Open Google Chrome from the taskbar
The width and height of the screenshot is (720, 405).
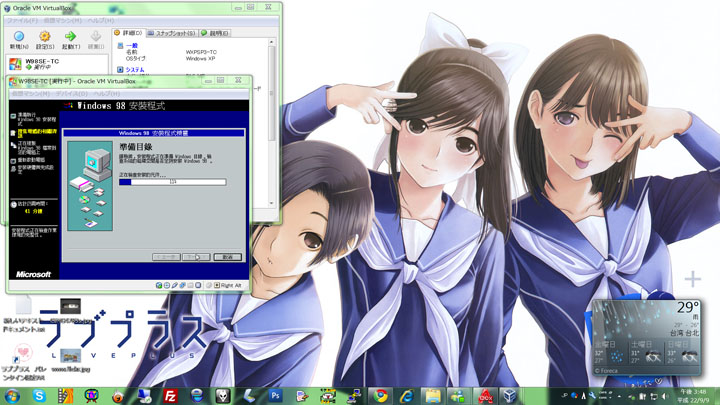click(380, 396)
